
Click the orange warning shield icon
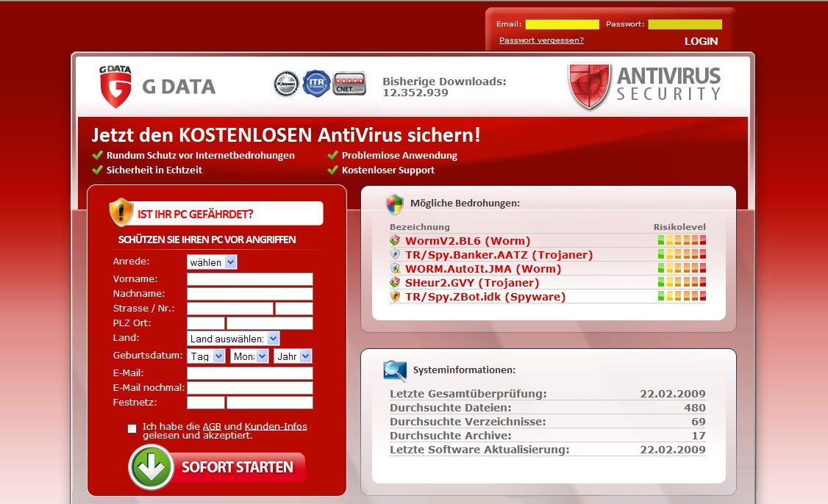(x=121, y=212)
